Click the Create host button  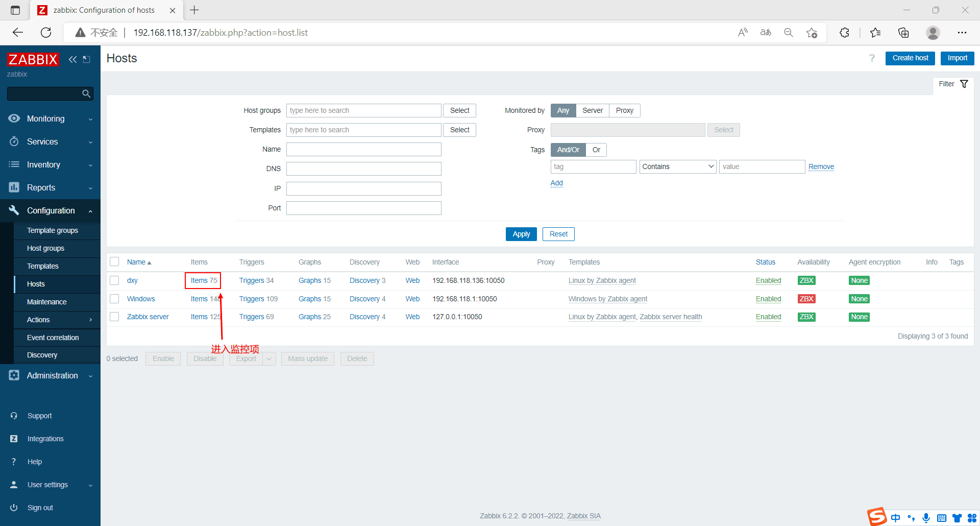pyautogui.click(x=910, y=58)
